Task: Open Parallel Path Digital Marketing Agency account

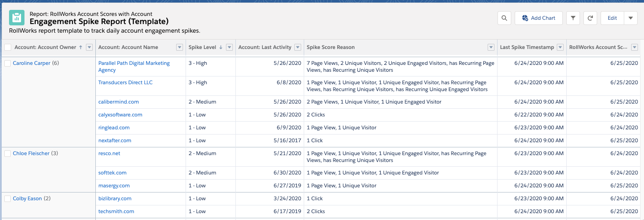Action: (134, 67)
